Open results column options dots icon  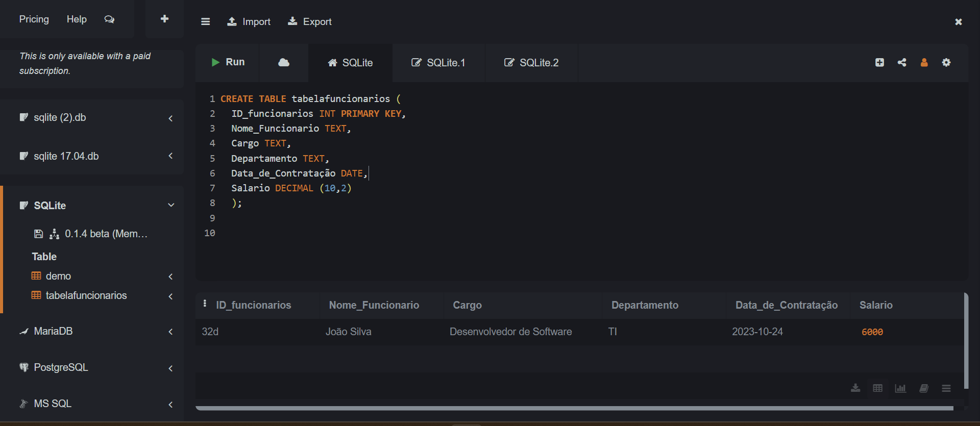click(x=205, y=304)
